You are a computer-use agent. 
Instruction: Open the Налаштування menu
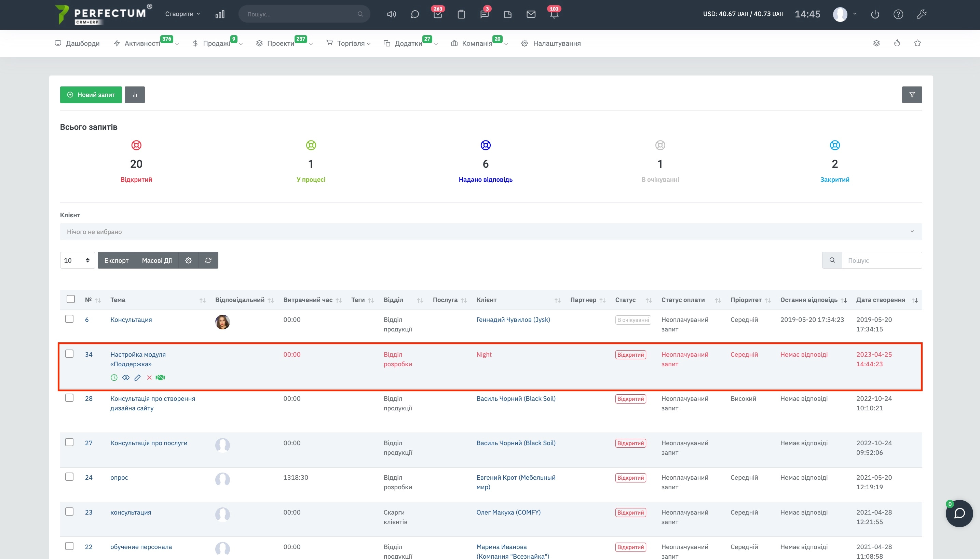551,43
